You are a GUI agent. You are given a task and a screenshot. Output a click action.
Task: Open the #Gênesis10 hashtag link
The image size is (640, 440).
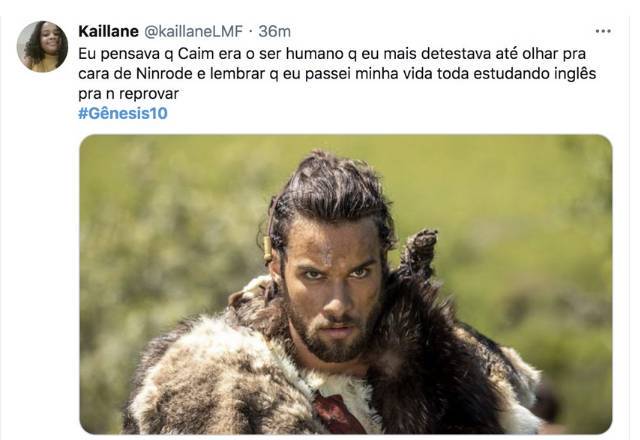[123, 113]
